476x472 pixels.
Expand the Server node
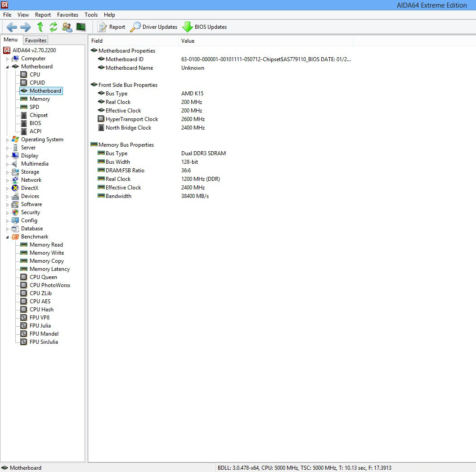7,148
